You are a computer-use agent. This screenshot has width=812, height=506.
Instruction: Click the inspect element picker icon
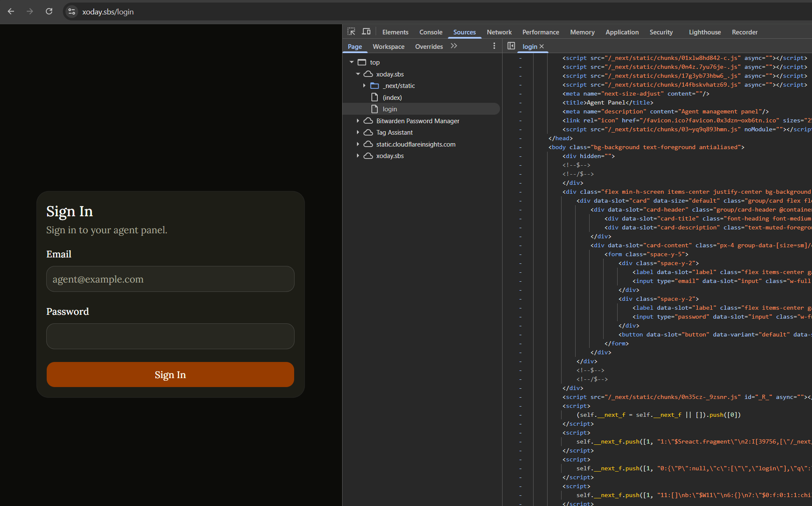point(351,32)
